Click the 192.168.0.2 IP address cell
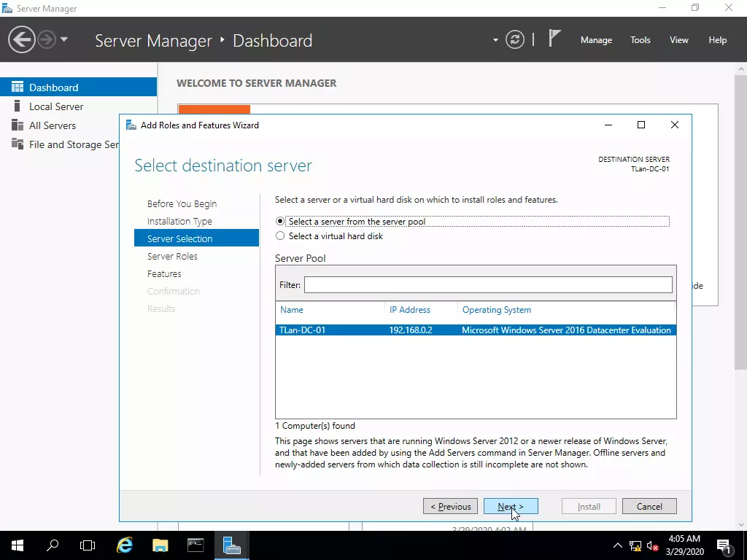 pos(411,330)
